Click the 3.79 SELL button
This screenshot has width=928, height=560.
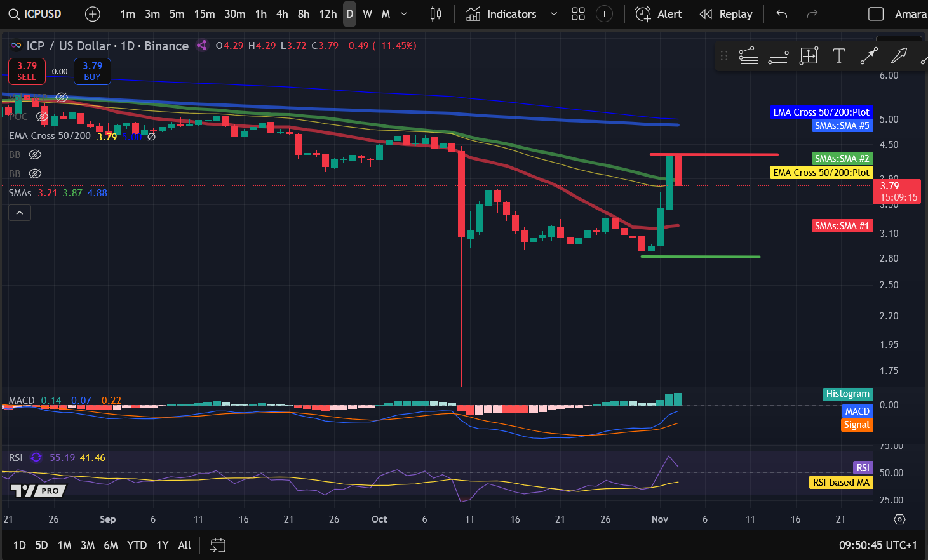point(27,71)
